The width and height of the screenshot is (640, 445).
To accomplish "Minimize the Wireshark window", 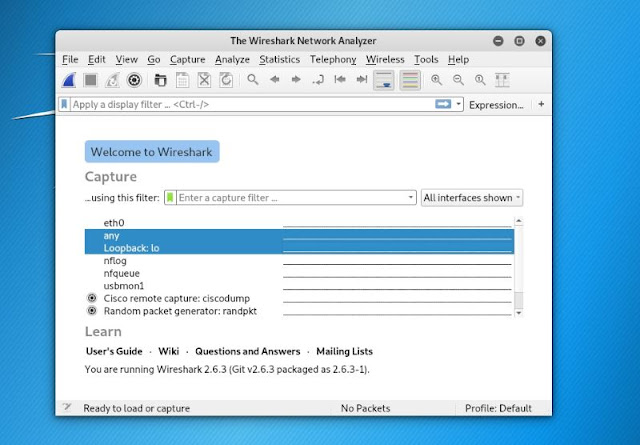I will pos(498,41).
